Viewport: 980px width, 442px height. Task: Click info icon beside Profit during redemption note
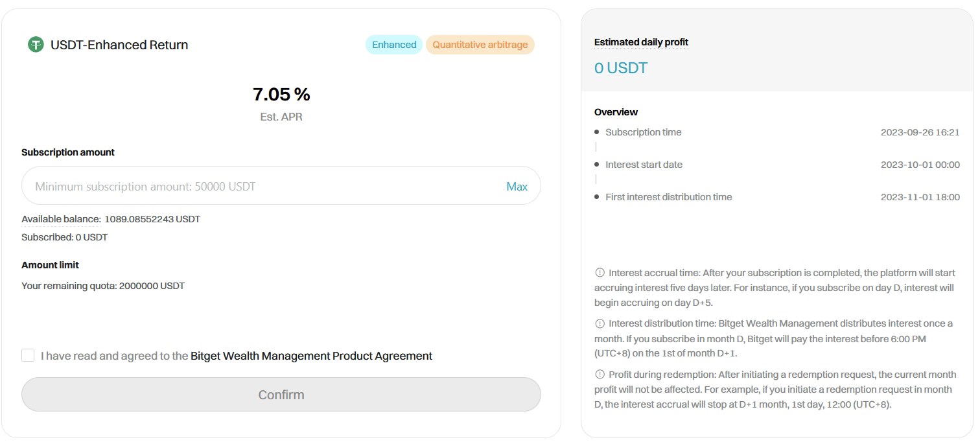click(600, 375)
